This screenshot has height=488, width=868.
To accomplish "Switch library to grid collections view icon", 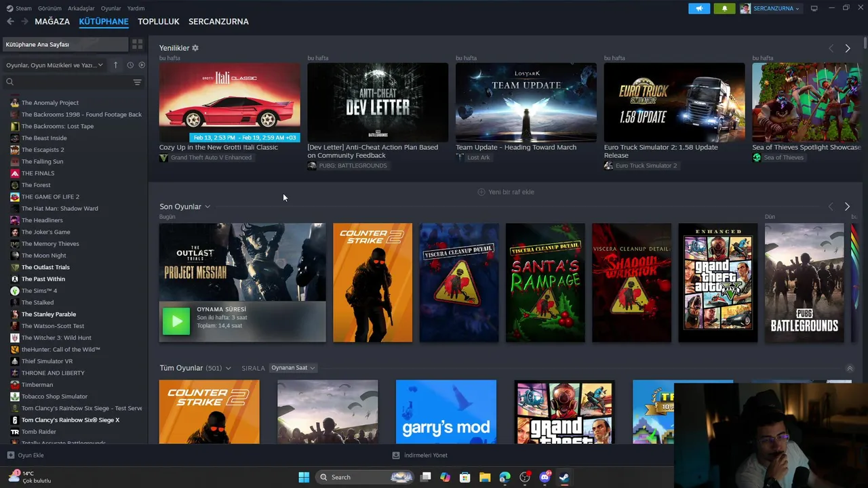I will (x=138, y=44).
